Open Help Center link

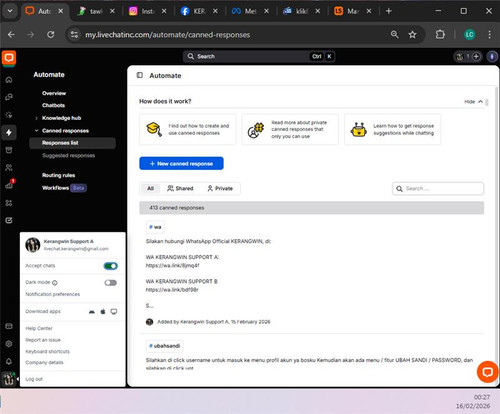(x=39, y=328)
